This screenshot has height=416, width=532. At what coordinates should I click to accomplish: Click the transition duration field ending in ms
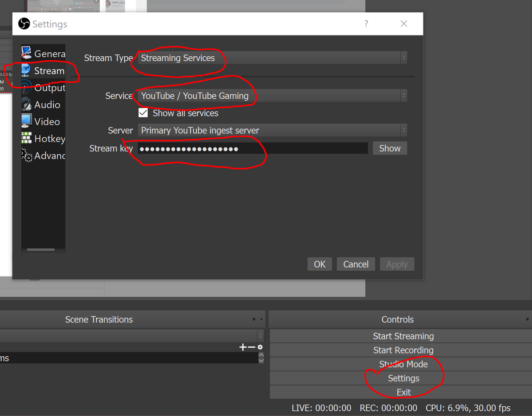coord(129,358)
